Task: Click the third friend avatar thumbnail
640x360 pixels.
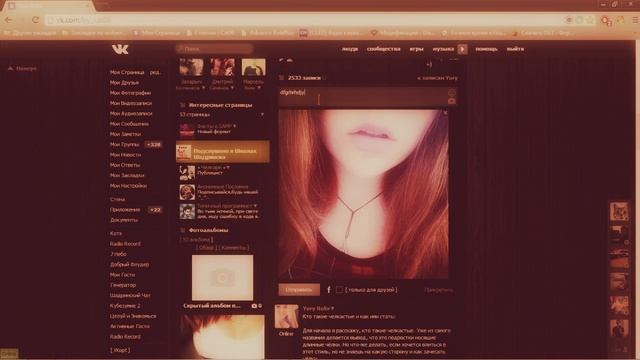Action: (x=253, y=67)
